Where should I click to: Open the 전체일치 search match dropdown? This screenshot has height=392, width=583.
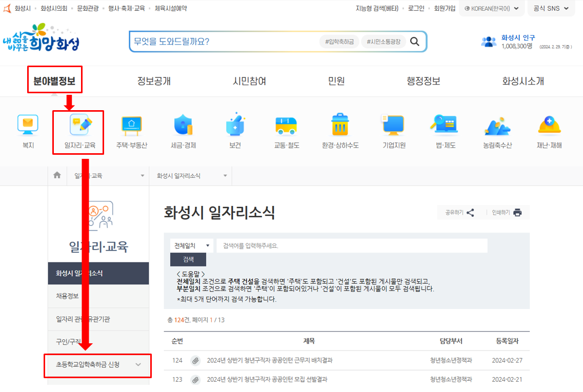[191, 245]
